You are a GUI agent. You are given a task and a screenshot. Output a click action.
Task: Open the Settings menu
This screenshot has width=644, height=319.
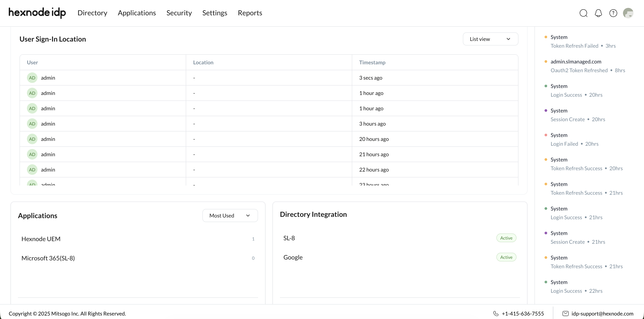[x=215, y=13]
